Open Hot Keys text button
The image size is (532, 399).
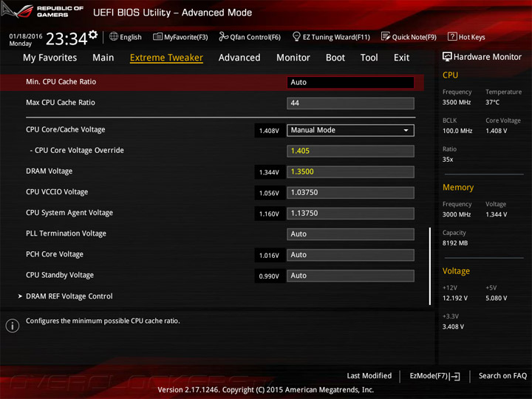[472, 37]
